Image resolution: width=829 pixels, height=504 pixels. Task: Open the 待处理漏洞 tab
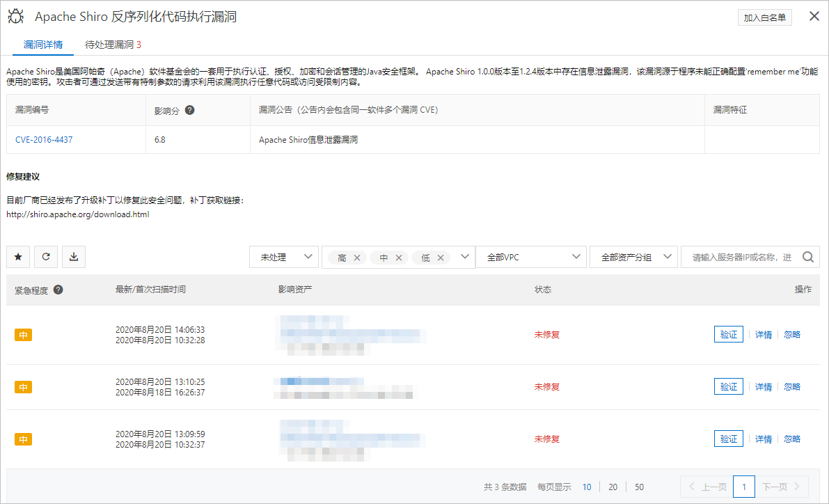(x=113, y=45)
